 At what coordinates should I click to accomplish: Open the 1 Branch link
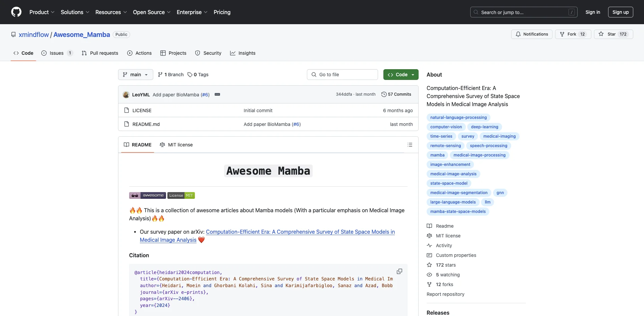click(x=171, y=75)
